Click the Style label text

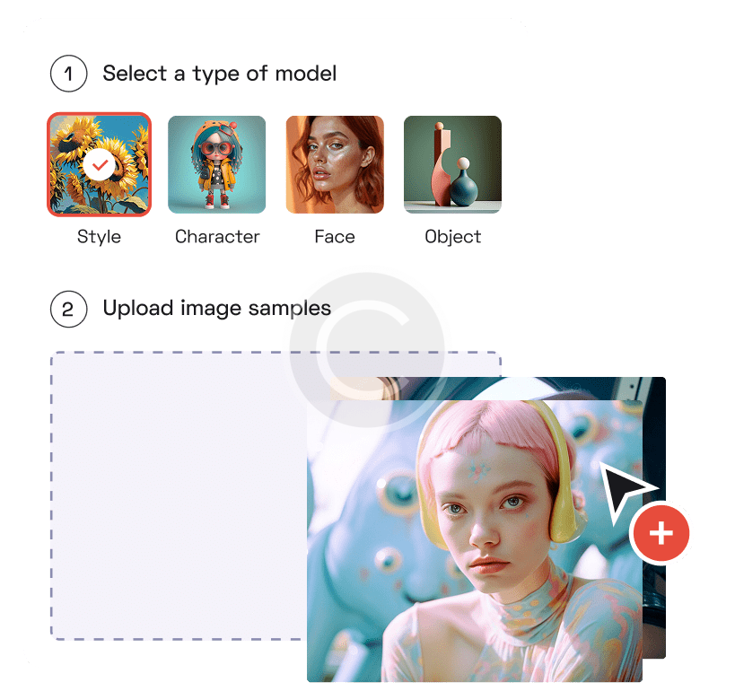[99, 237]
